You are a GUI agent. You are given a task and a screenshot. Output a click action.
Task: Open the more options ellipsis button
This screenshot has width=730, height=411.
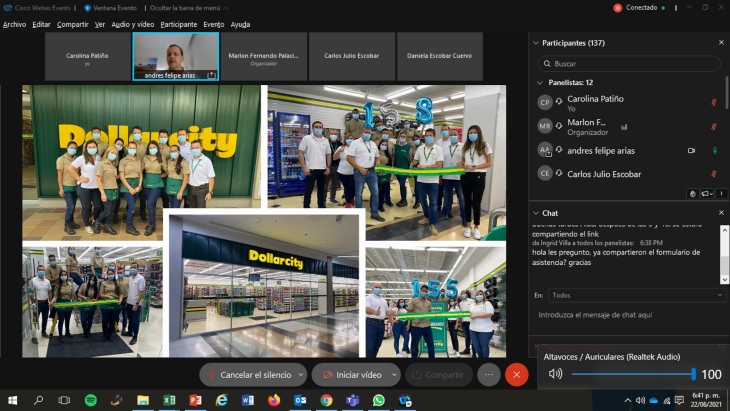click(489, 375)
